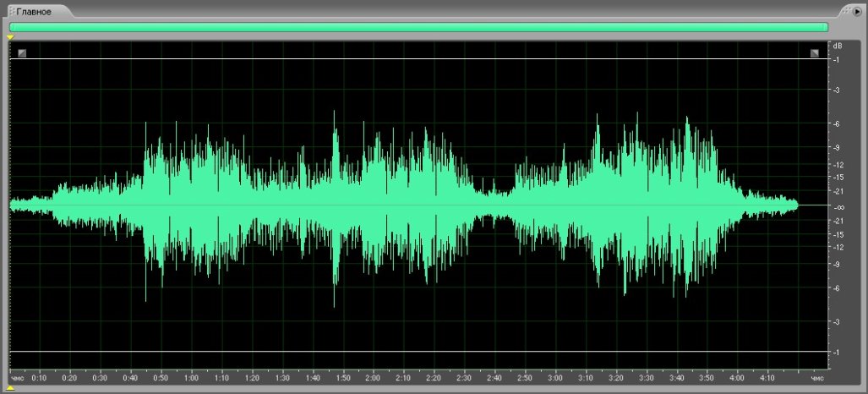
Task: Click the 1:00 mark on the time ruler
Action: pyautogui.click(x=191, y=378)
